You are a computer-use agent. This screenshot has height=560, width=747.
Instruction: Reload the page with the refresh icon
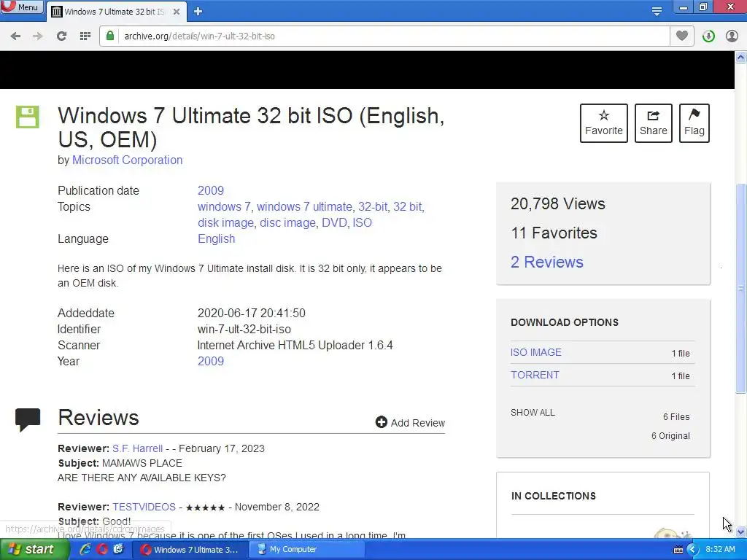(61, 36)
